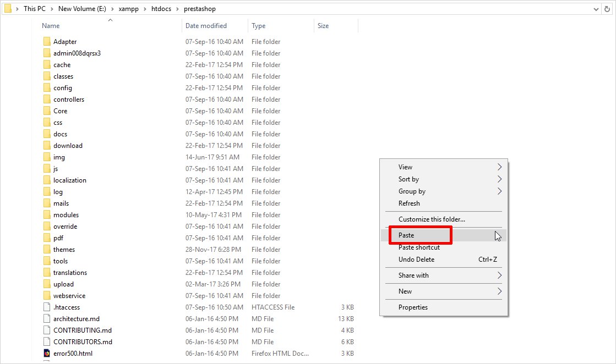Select the admin008dqrsx3 folder icon
The image size is (616, 364).
tap(47, 53)
